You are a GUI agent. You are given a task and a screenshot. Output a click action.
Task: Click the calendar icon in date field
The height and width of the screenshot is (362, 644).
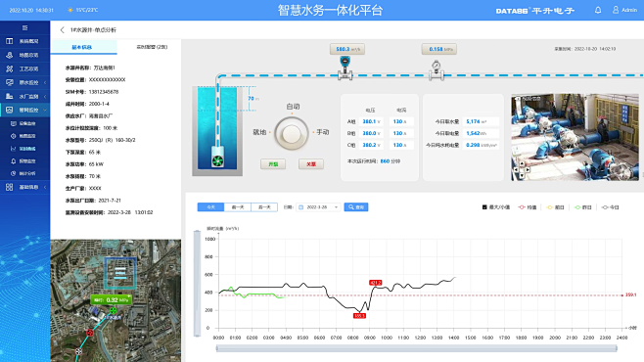pos(301,207)
